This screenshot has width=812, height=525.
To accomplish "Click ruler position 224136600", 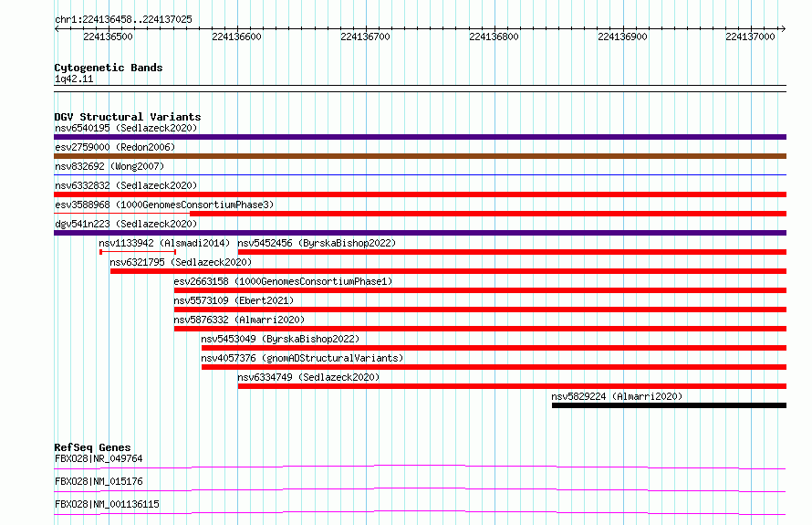I will (x=236, y=37).
